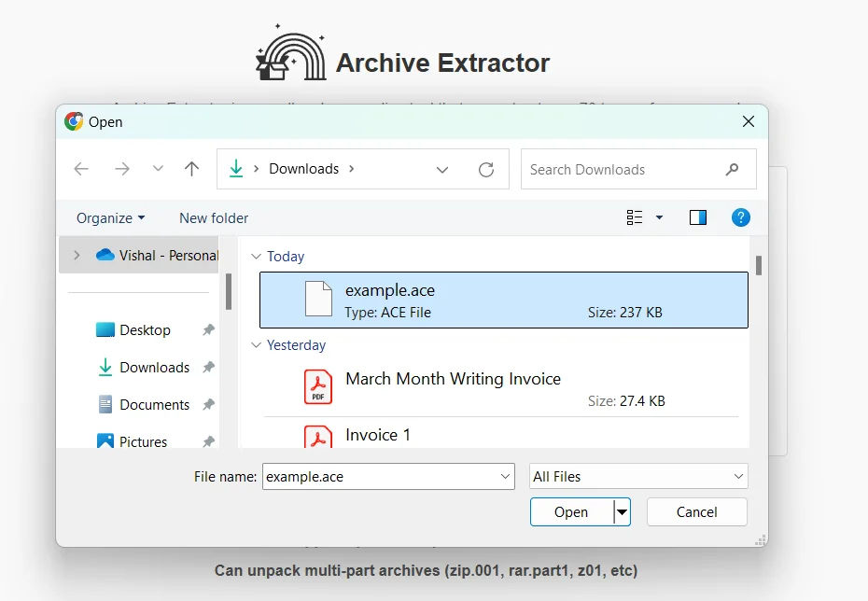Click the File name input field

[388, 477]
